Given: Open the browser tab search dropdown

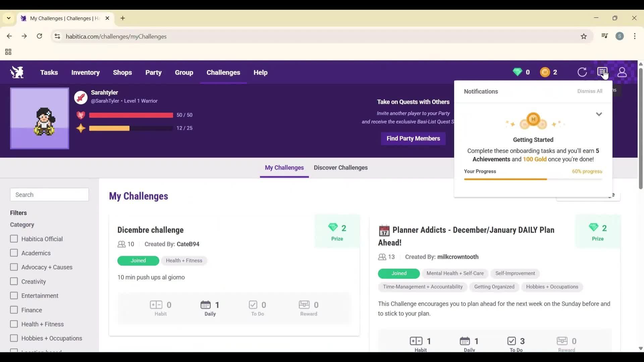Looking at the screenshot, I should point(8,18).
